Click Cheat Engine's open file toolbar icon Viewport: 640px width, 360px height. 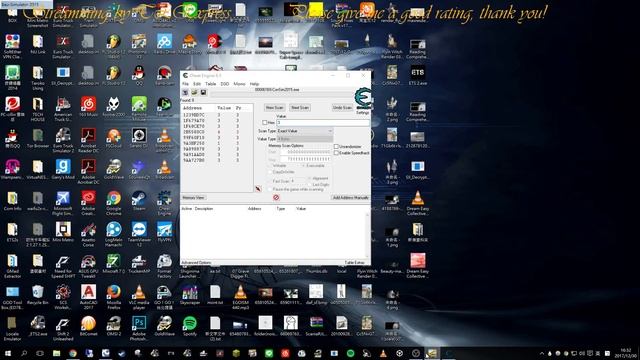[x=194, y=92]
